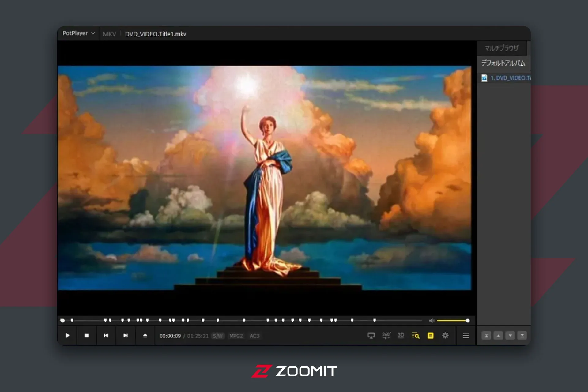Open the settings gear control panel
Image resolution: width=588 pixels, height=392 pixels.
pos(445,335)
